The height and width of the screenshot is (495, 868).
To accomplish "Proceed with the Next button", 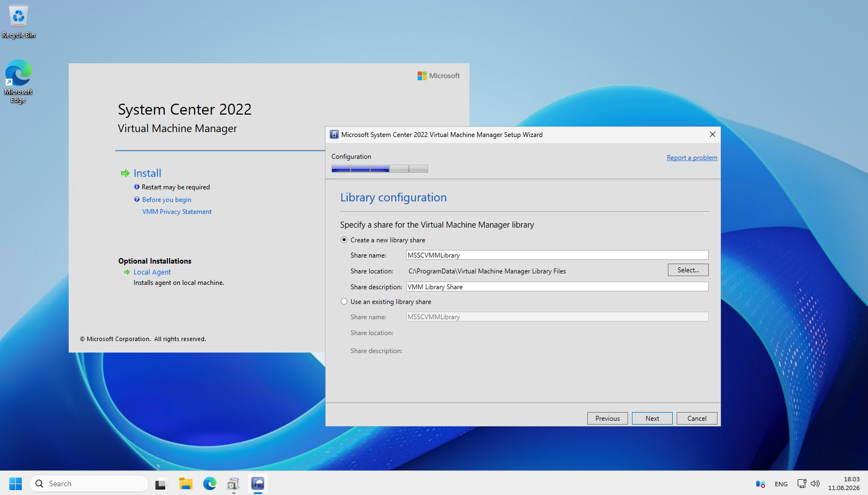I will point(652,419).
